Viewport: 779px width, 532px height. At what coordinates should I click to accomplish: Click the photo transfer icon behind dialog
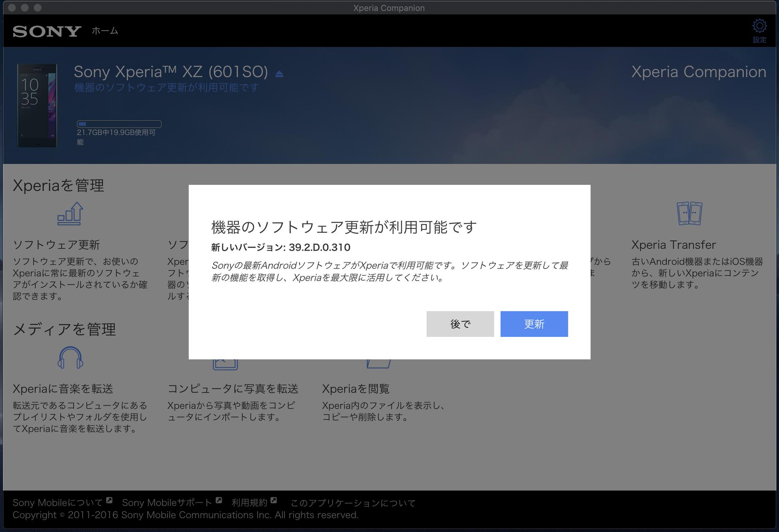click(225, 364)
